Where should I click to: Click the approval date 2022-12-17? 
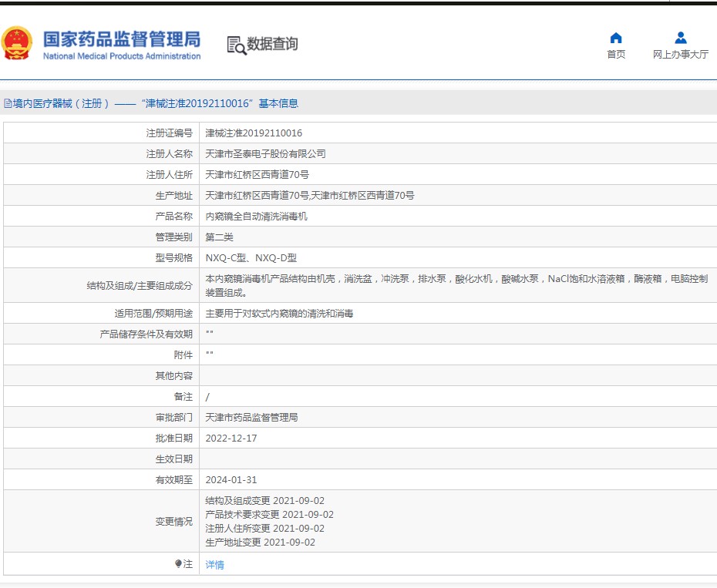[231, 438]
